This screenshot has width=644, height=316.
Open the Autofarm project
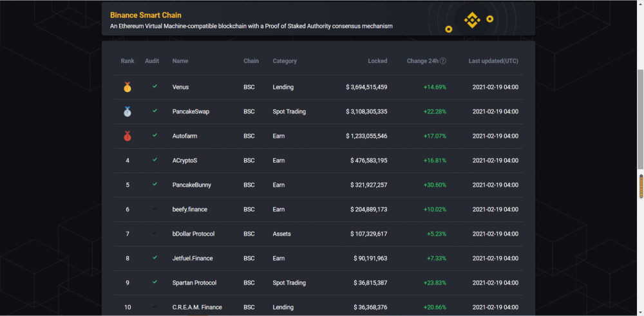pos(185,136)
